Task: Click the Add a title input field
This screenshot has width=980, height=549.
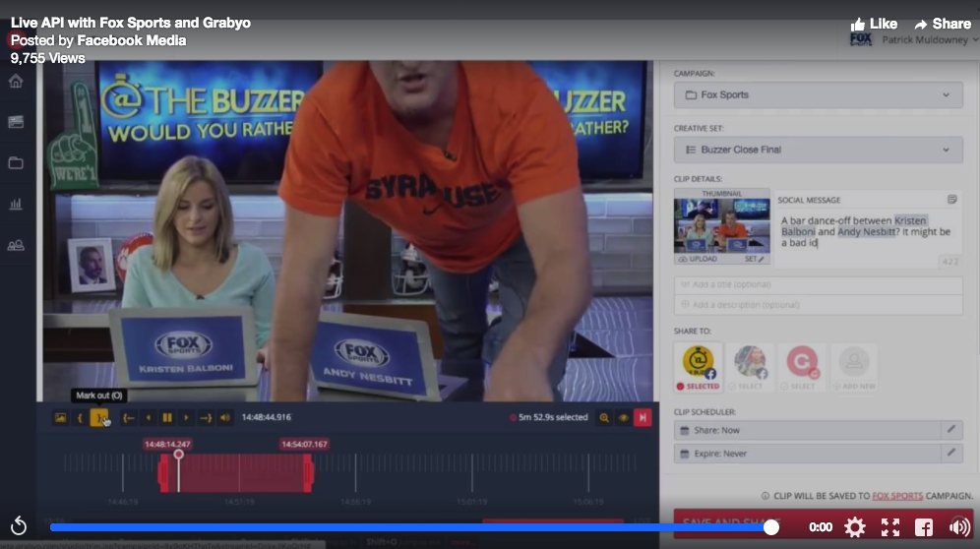Action: coord(818,284)
